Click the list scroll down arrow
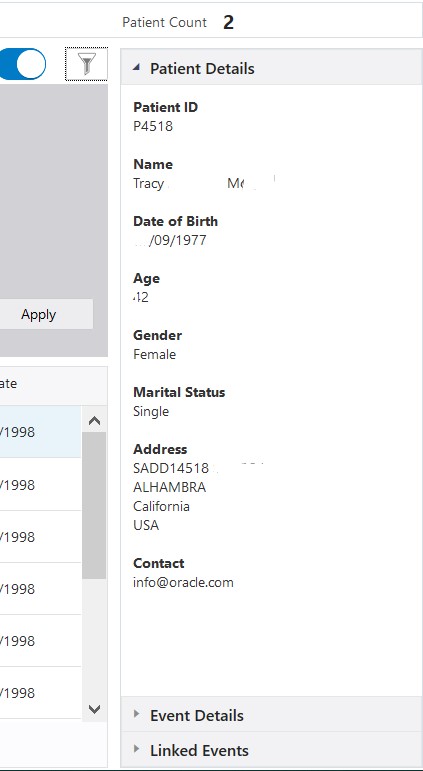 [x=94, y=709]
